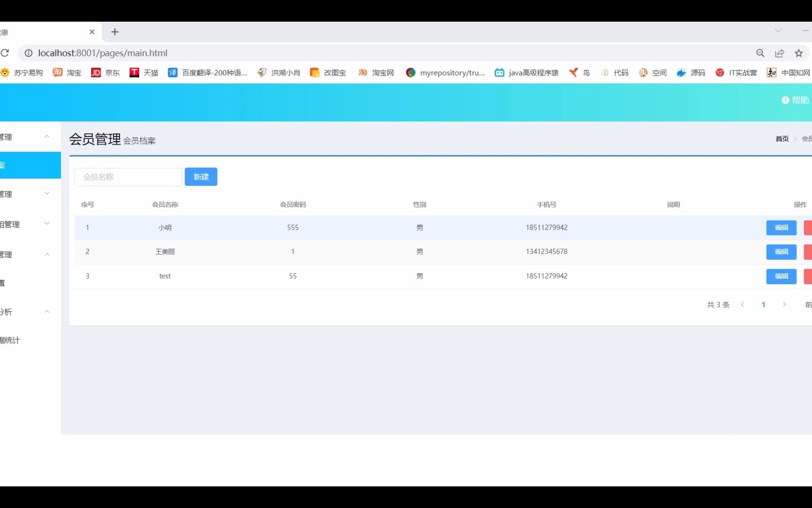Viewport: 812px width, 508px height.
Task: Select the password cell 555
Action: tap(293, 228)
